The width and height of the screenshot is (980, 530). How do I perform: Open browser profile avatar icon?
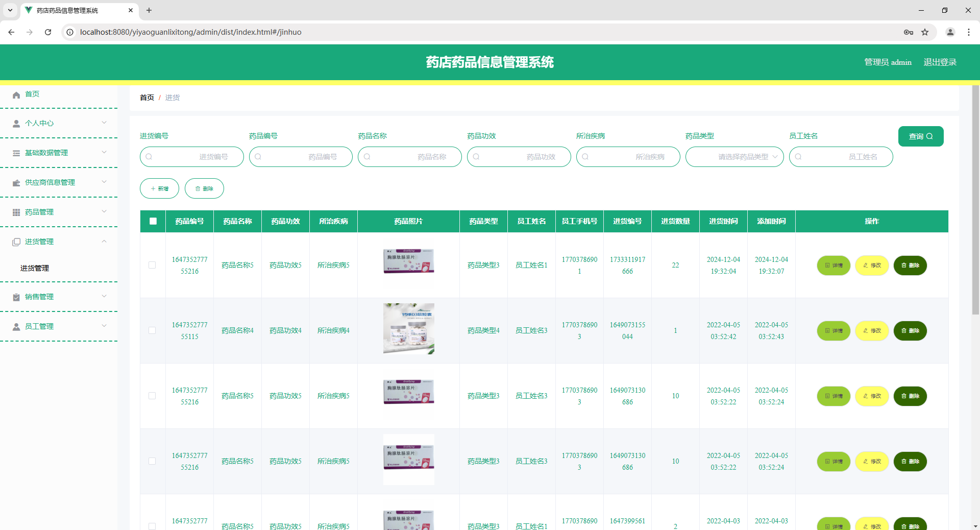coord(950,32)
